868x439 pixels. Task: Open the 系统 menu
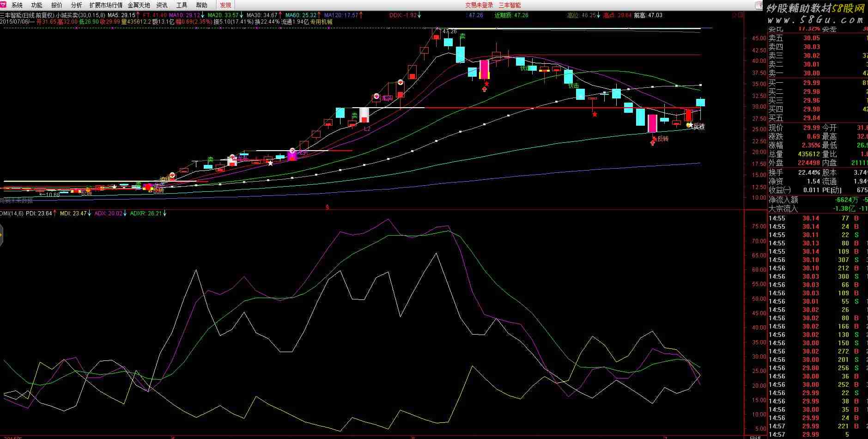(17, 5)
